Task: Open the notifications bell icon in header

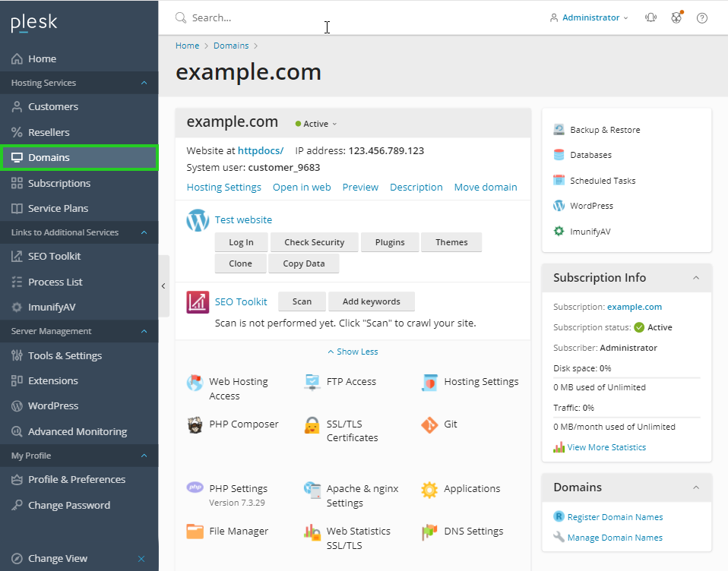Action: [650, 17]
